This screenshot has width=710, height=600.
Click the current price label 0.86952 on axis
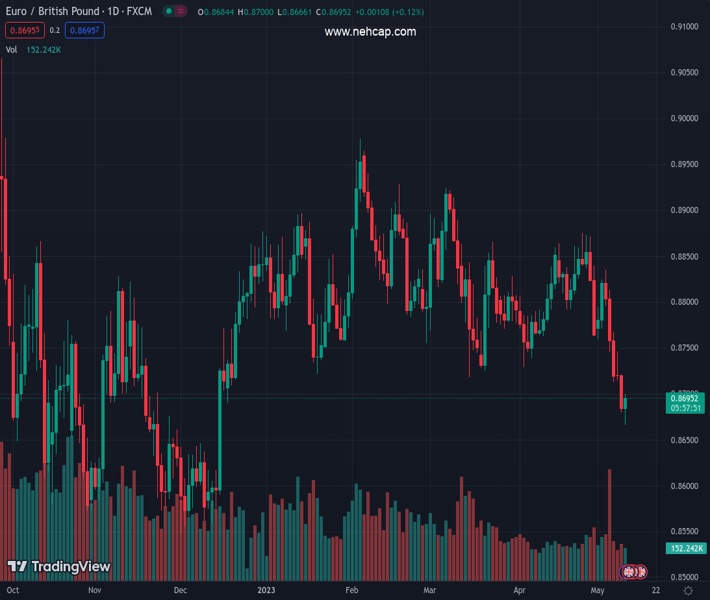(686, 398)
